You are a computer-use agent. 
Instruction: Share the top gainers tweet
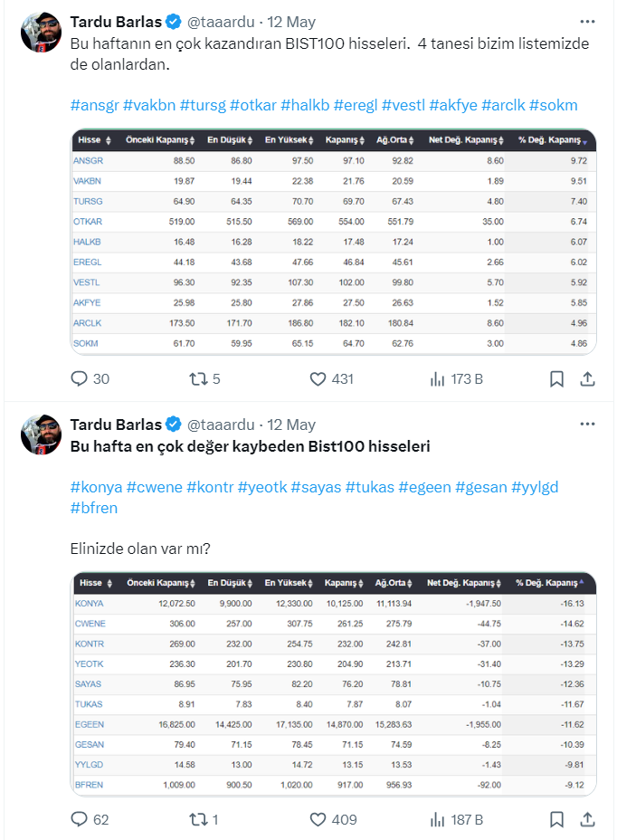587,378
